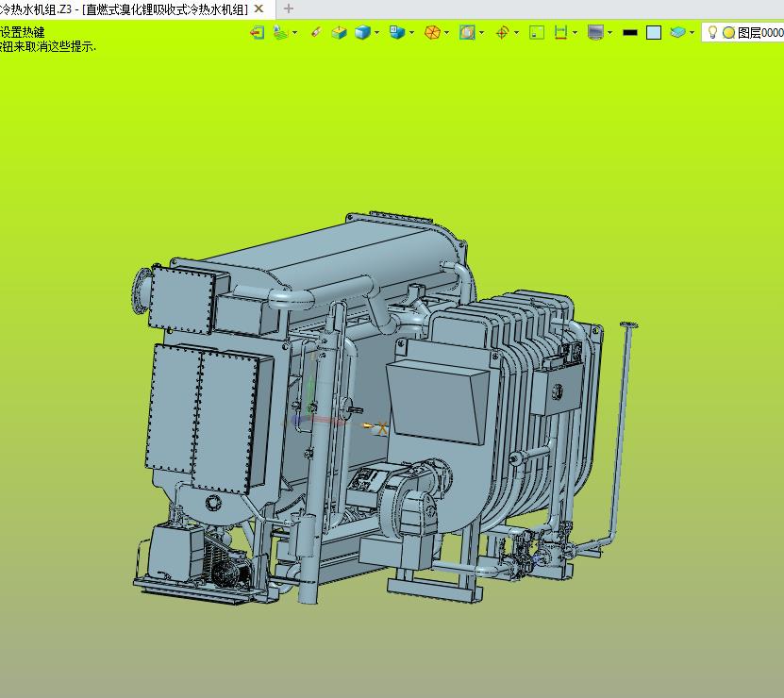The image size is (784, 698).
Task: Open dropdown arrow beside blue shaded cube
Action: (377, 32)
